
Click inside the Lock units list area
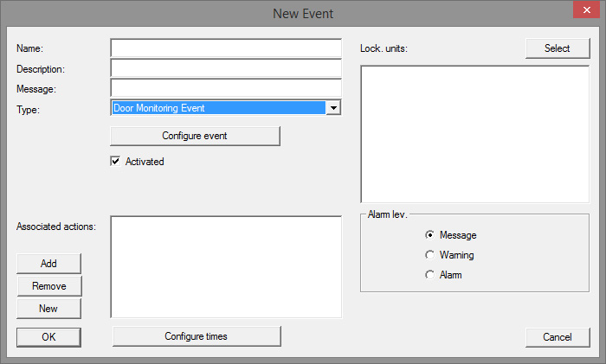pyautogui.click(x=474, y=134)
